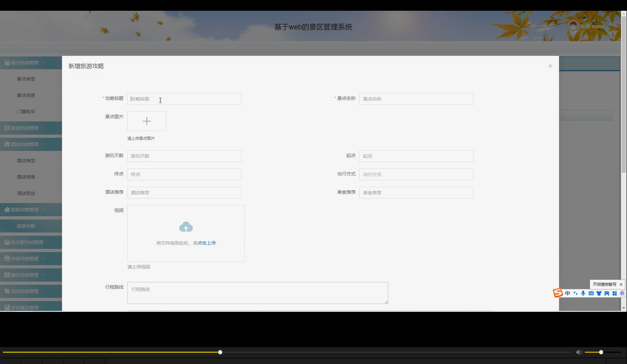The height and width of the screenshot is (364, 627).
Task: Expand the 医疗服务站管理 menu
Action: coord(26,242)
